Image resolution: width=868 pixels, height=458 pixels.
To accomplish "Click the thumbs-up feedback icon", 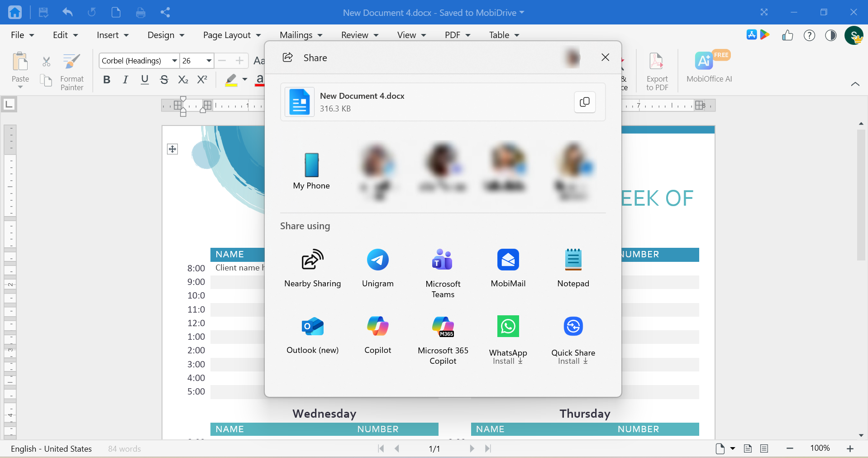I will pyautogui.click(x=787, y=35).
